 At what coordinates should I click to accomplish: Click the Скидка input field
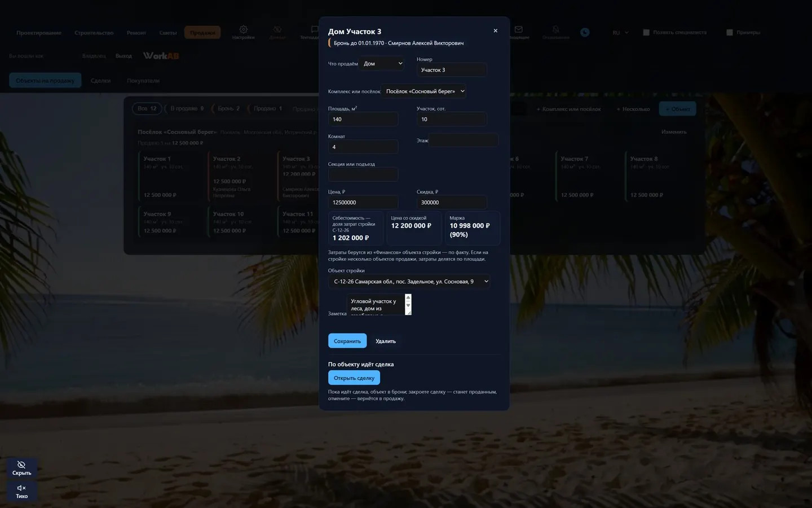click(452, 202)
